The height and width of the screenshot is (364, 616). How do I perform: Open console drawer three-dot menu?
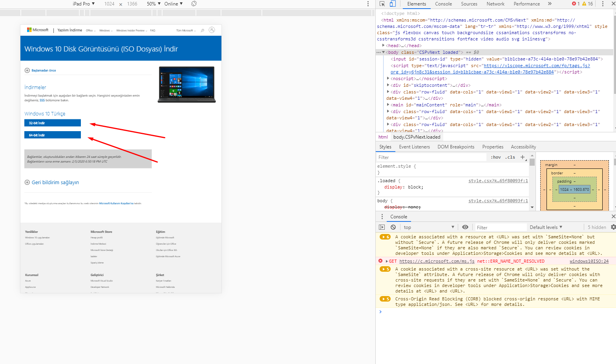pos(382,217)
